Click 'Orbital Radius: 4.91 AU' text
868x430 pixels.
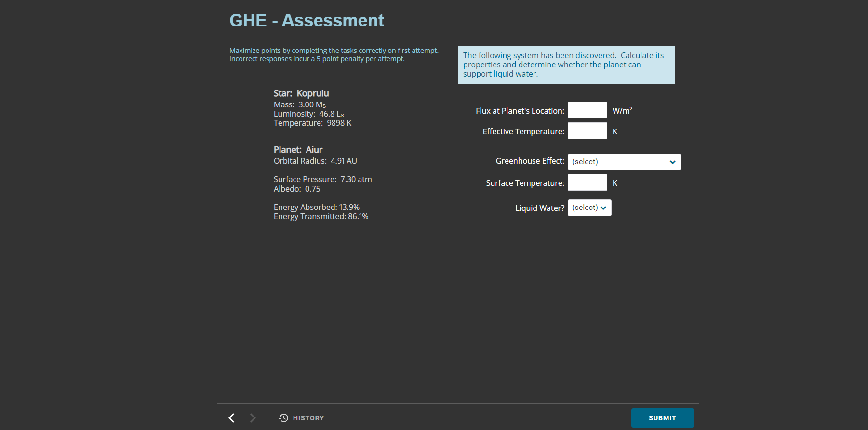315,161
